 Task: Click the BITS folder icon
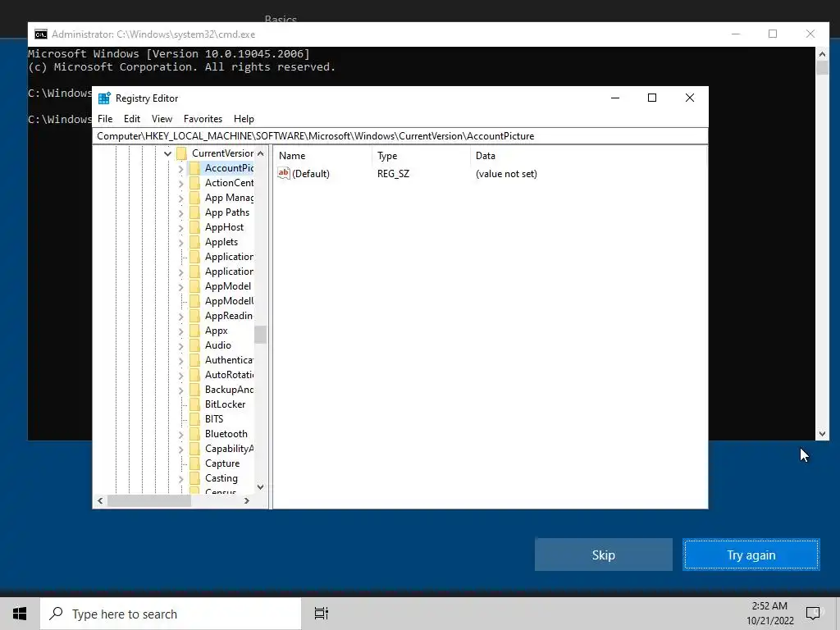195,419
